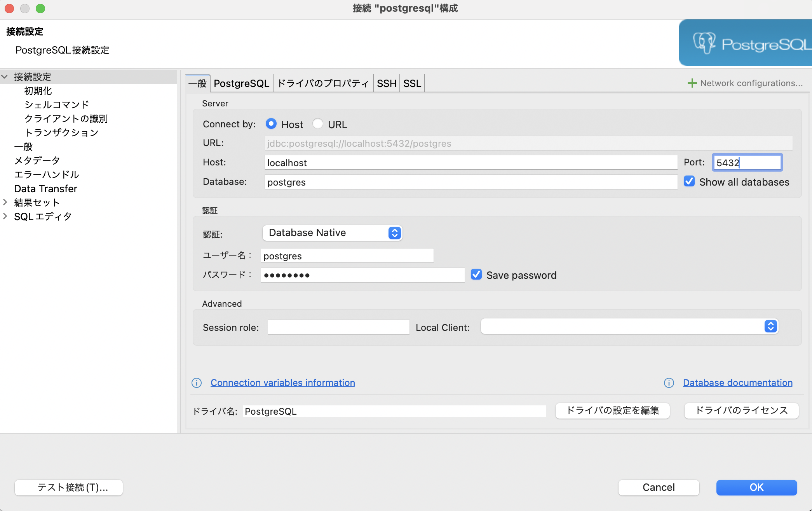Open the Connection variables information link
This screenshot has height=511, width=812.
[x=282, y=383]
